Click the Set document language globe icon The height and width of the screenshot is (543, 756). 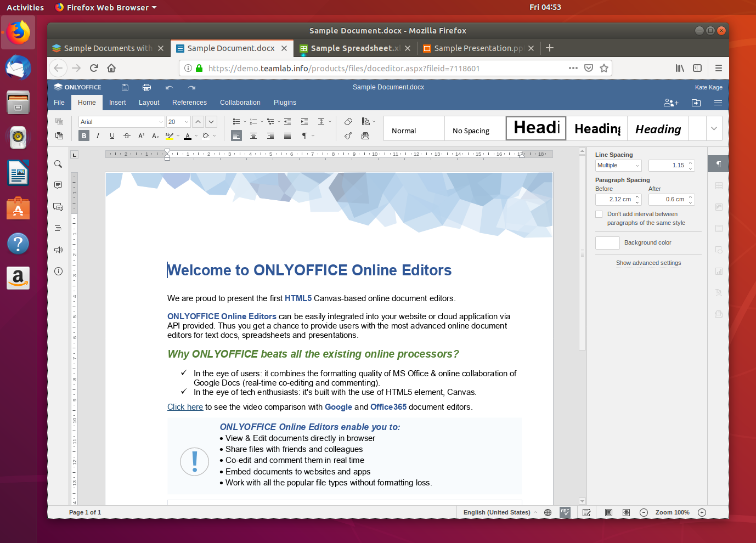[548, 512]
